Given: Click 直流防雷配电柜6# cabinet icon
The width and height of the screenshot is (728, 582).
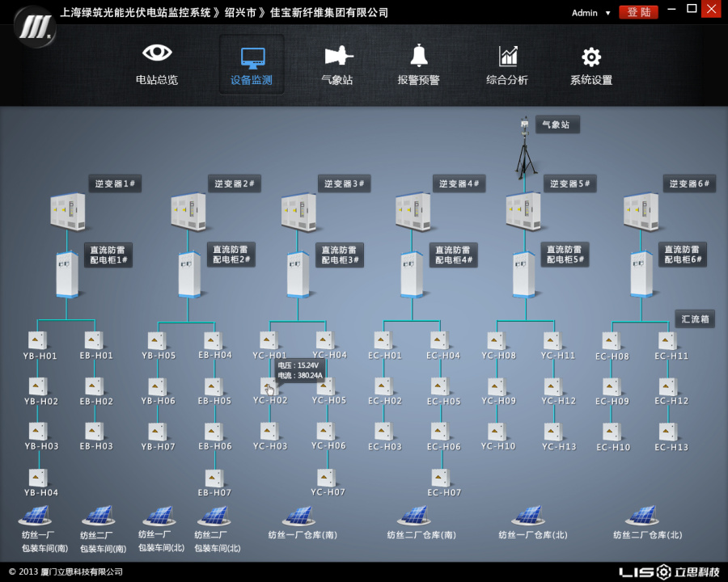Looking at the screenshot, I should tap(641, 274).
